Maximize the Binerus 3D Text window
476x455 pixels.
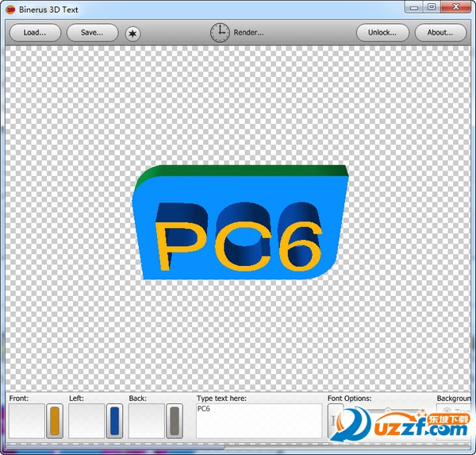432,7
